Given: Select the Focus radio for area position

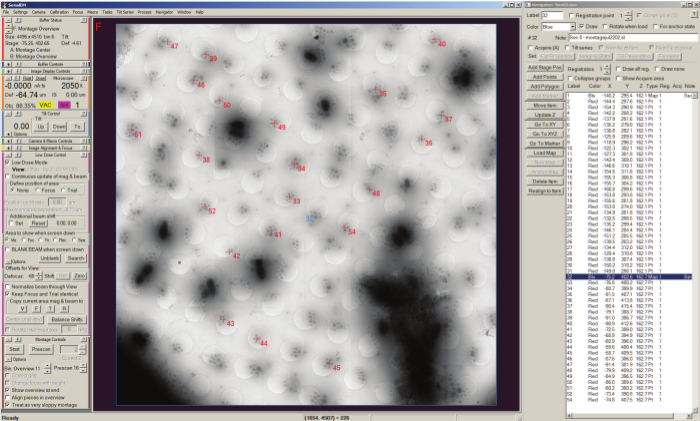Looking at the screenshot, I should 38,192.
